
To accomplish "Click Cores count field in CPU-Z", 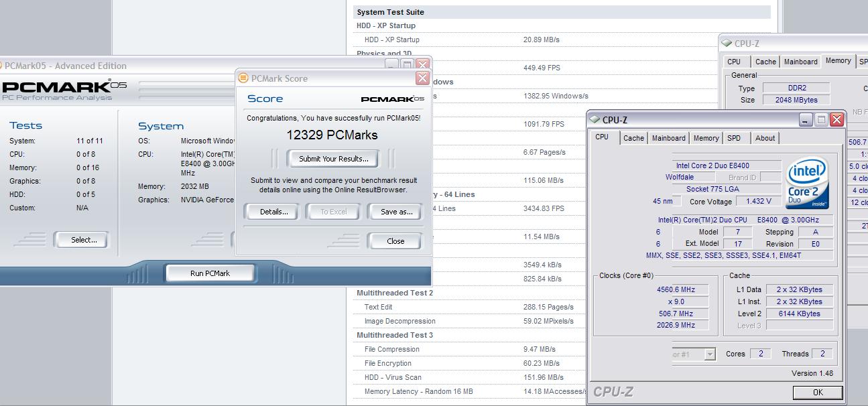I will point(760,354).
